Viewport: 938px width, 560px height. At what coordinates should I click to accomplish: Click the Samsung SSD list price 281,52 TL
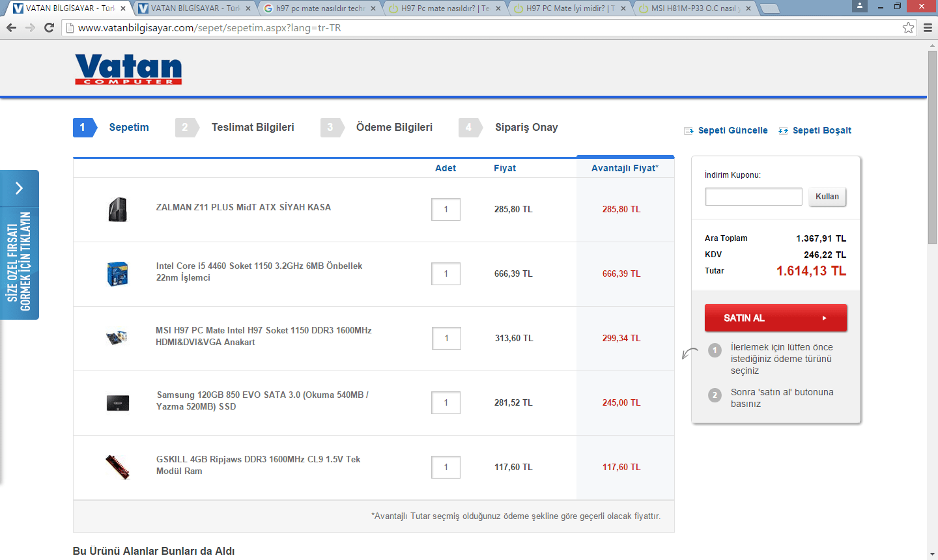tap(513, 403)
